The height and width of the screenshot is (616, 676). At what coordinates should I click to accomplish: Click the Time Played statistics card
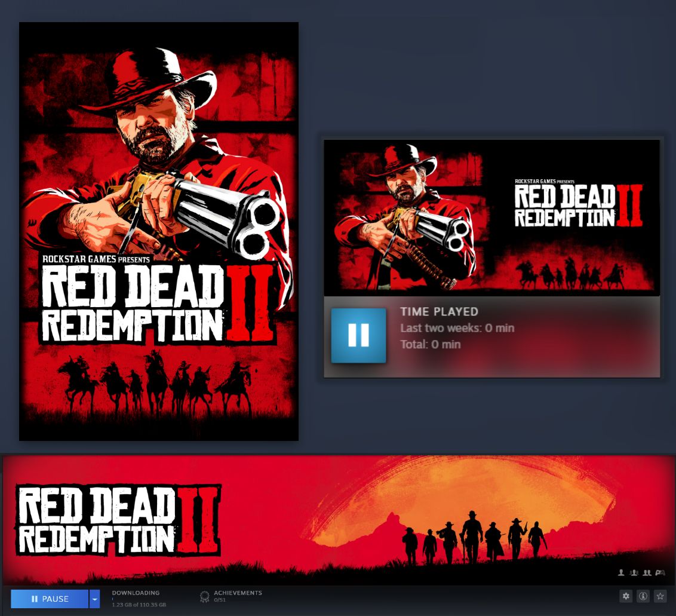(x=491, y=336)
